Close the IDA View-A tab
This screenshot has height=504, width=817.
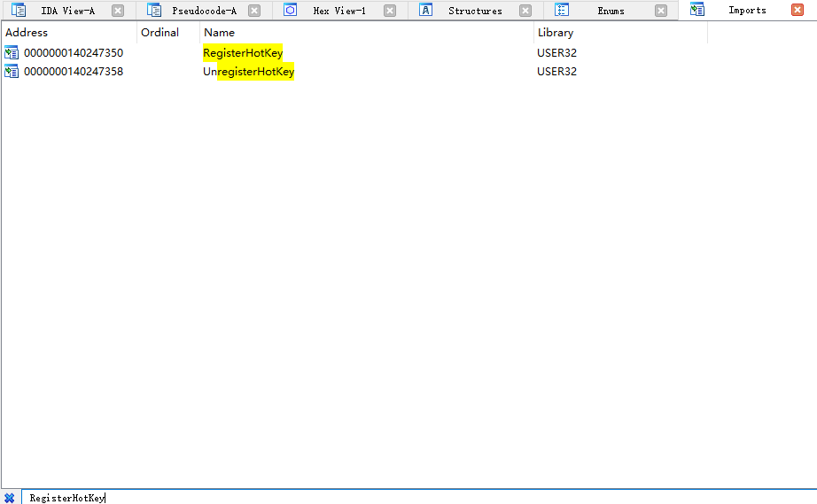click(118, 11)
